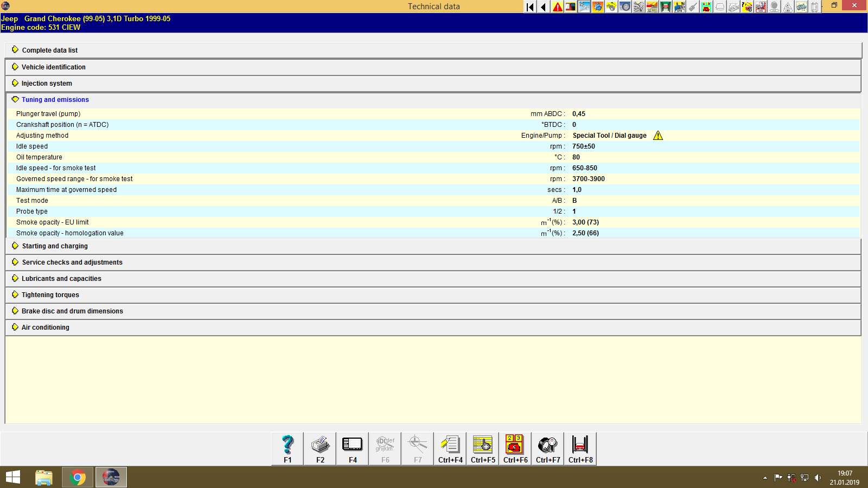Image resolution: width=868 pixels, height=488 pixels.
Task: Print the page using the F2 printer icon
Action: (320, 447)
